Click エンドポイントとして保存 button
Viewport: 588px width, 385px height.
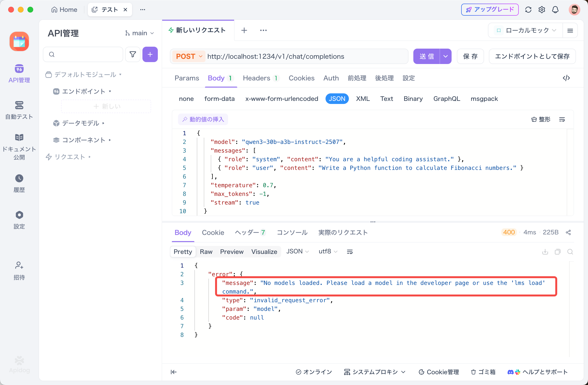point(532,56)
